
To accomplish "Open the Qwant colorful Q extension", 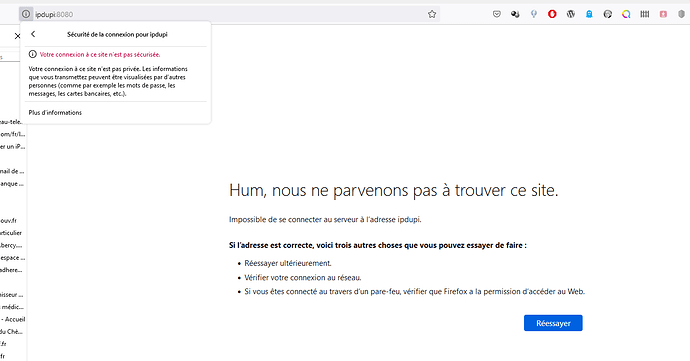I will (626, 14).
